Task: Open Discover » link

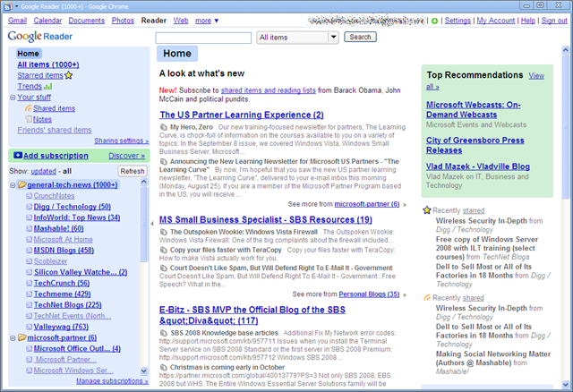Action: [x=127, y=156]
